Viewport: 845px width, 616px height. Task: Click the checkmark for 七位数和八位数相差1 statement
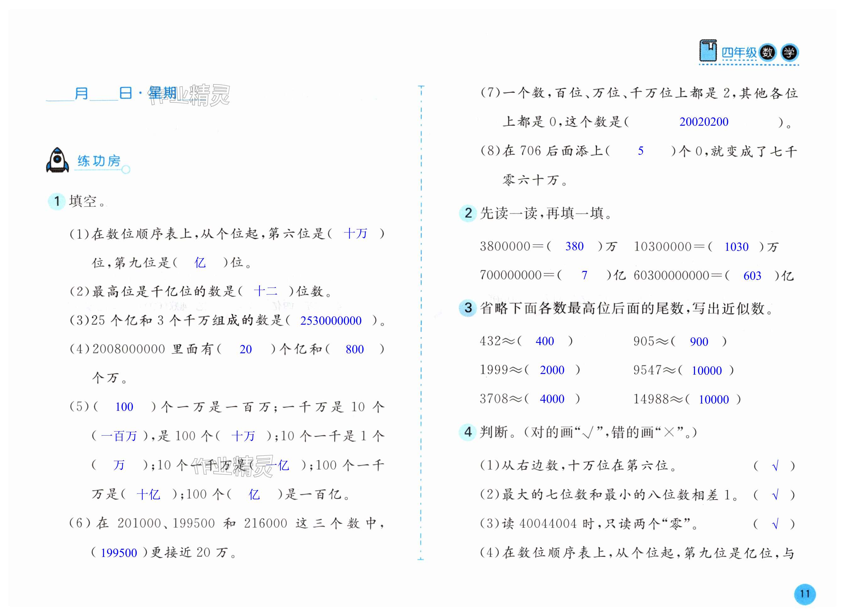click(x=775, y=495)
